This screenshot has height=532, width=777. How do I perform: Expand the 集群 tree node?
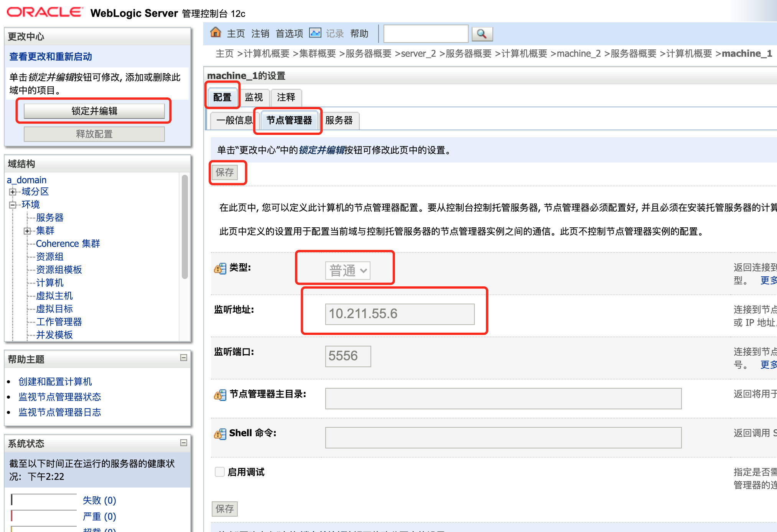tap(27, 231)
